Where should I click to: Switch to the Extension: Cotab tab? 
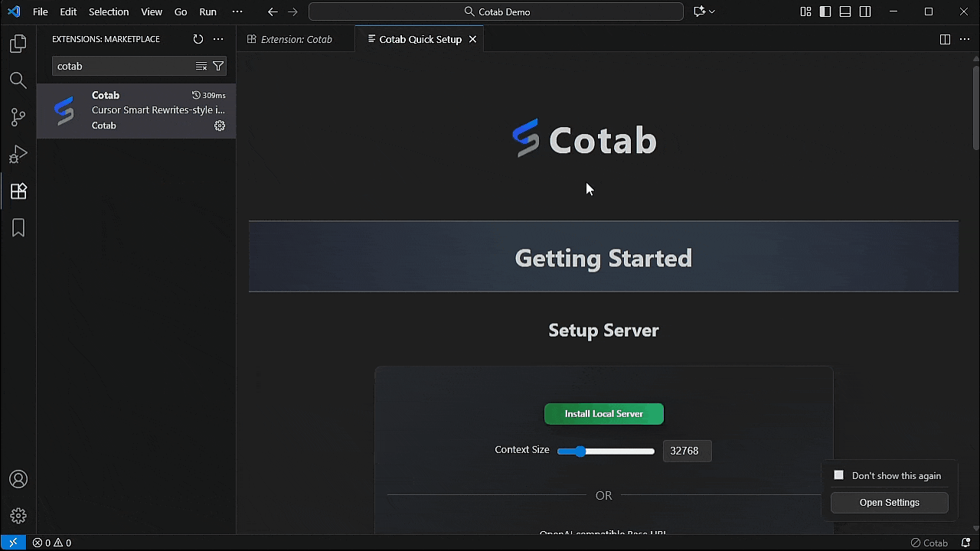coord(296,38)
